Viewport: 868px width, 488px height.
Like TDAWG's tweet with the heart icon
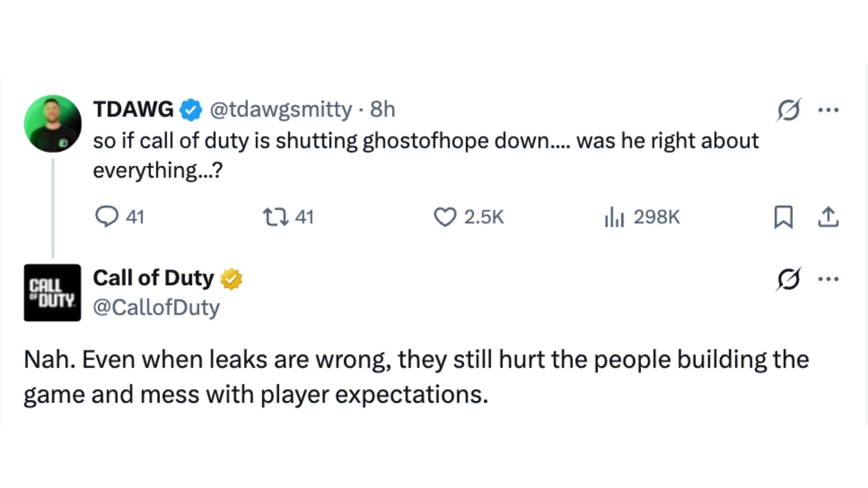click(x=445, y=217)
